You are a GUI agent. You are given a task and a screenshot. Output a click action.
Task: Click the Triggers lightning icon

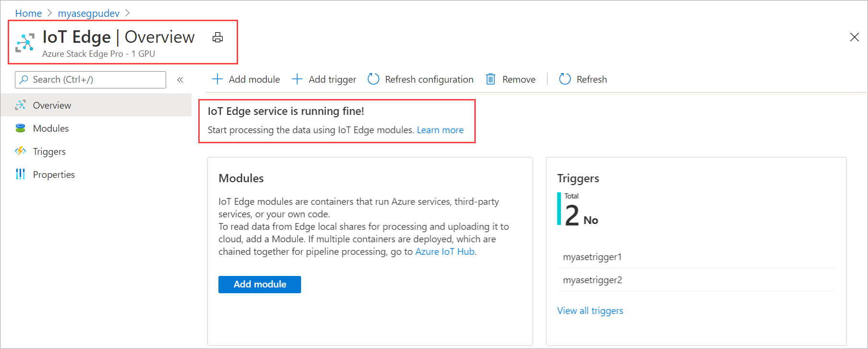(20, 151)
